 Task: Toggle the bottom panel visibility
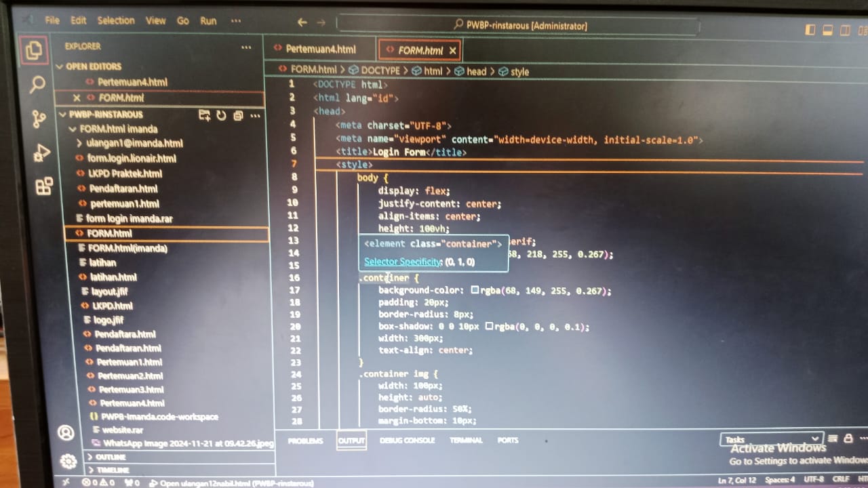pos(827,30)
